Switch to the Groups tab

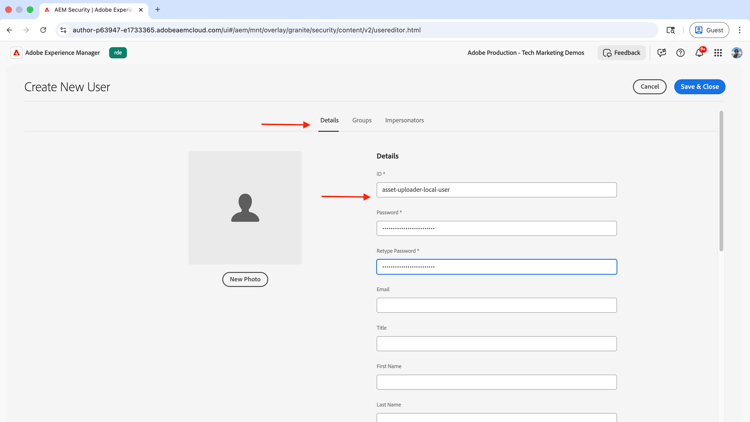[x=362, y=120]
